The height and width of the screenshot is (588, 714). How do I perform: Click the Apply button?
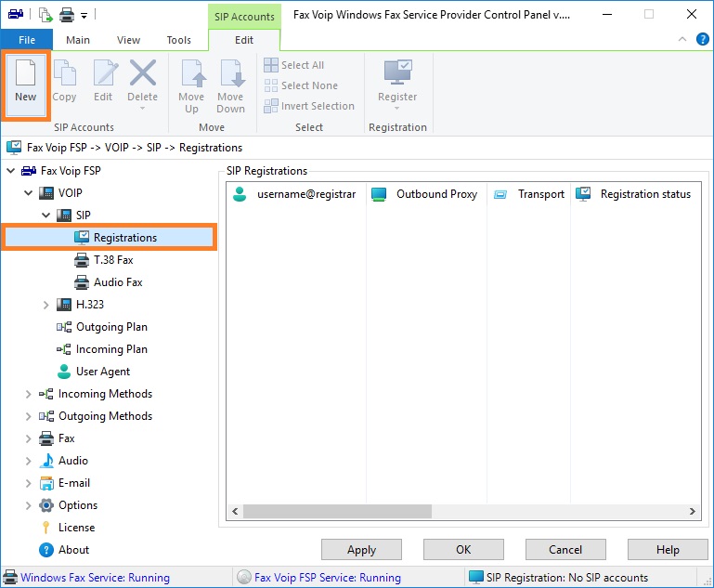coord(361,550)
